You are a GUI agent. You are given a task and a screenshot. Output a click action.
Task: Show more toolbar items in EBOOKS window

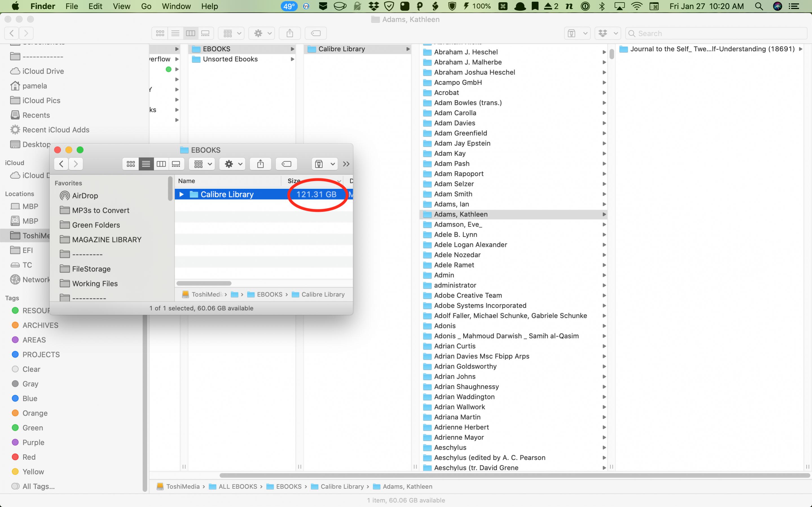346,164
